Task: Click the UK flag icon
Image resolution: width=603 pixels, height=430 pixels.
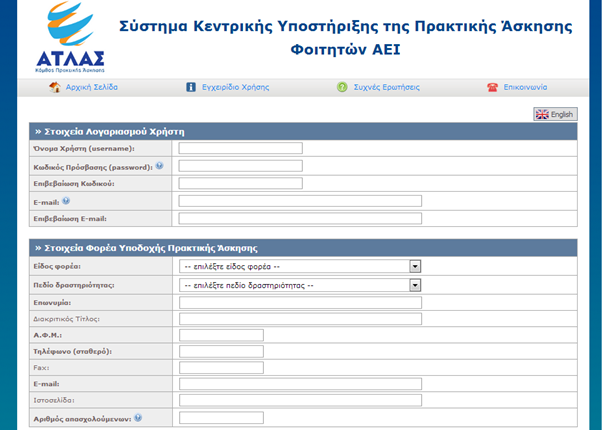Action: click(x=542, y=114)
